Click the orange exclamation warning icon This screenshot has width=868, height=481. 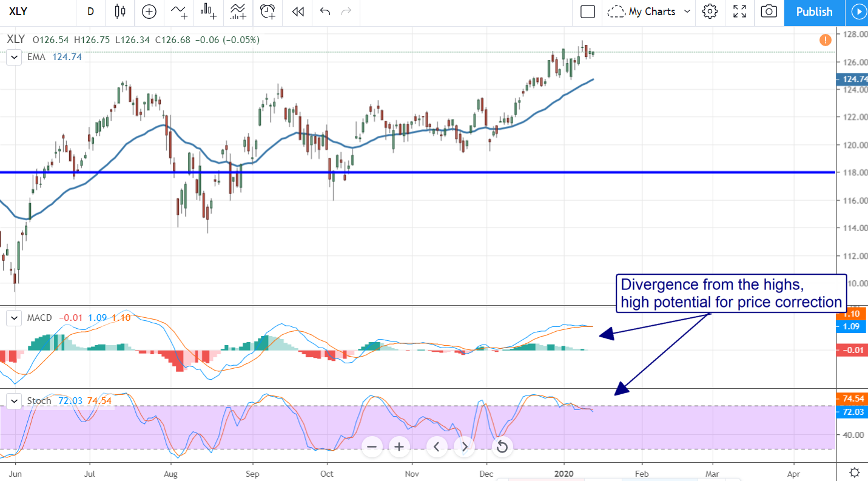coord(825,40)
